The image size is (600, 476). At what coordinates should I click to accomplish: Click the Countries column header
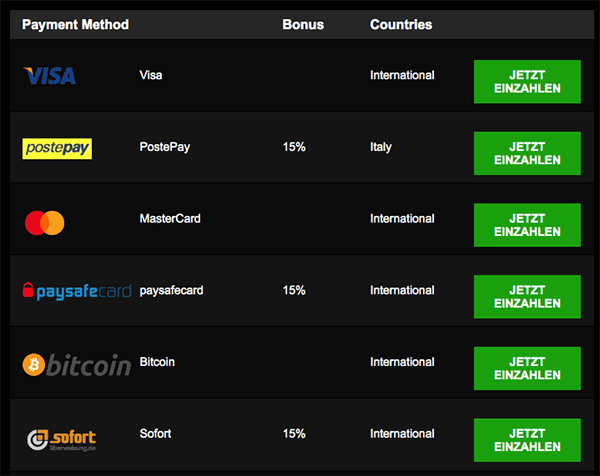tap(401, 24)
